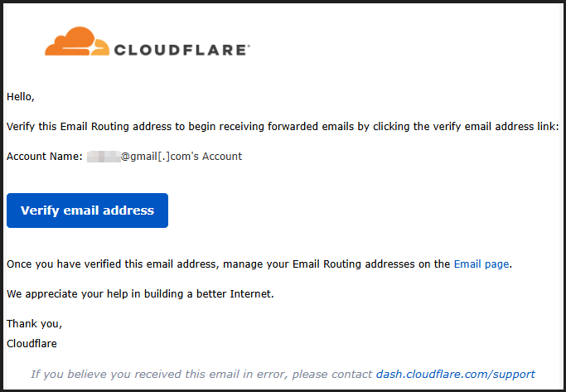Click the CLOUDFLARE wordmark text
Viewport: 566px width, 392px height.
180,50
